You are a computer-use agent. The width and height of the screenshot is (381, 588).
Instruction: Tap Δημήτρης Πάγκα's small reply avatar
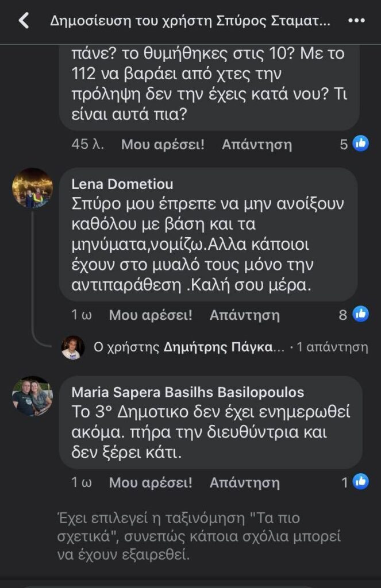pos(73,347)
